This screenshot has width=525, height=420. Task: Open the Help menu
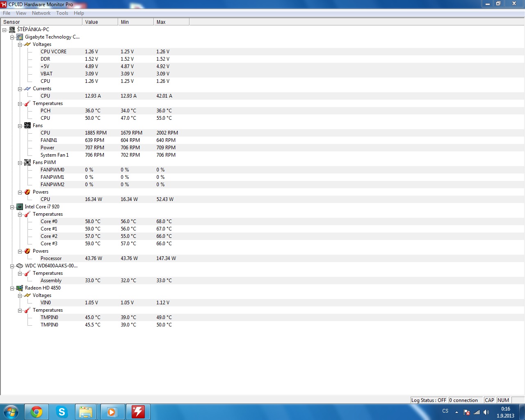pos(79,13)
